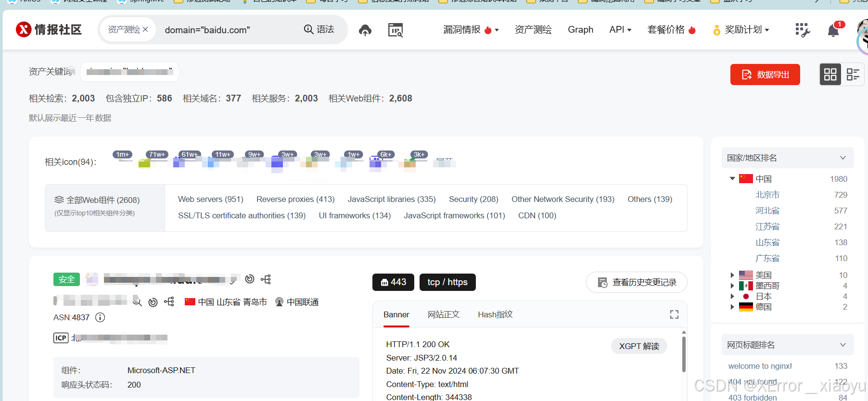Expand the 日本 tree node
Image resolution: width=868 pixels, height=401 pixels.
[x=732, y=296]
